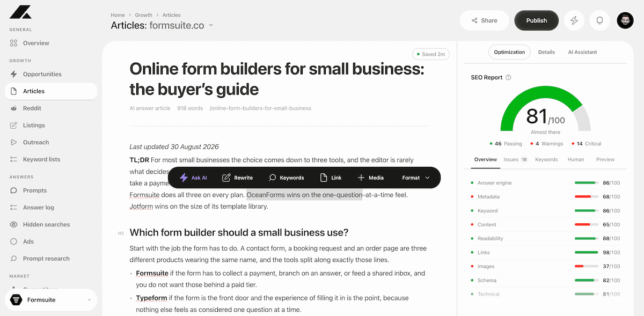Expand the formsuite.co site dropdown chevron
644x316 pixels.
click(211, 25)
